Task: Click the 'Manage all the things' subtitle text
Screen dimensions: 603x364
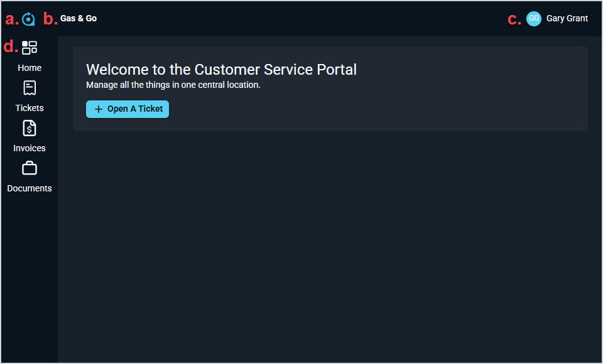Action: 173,85
